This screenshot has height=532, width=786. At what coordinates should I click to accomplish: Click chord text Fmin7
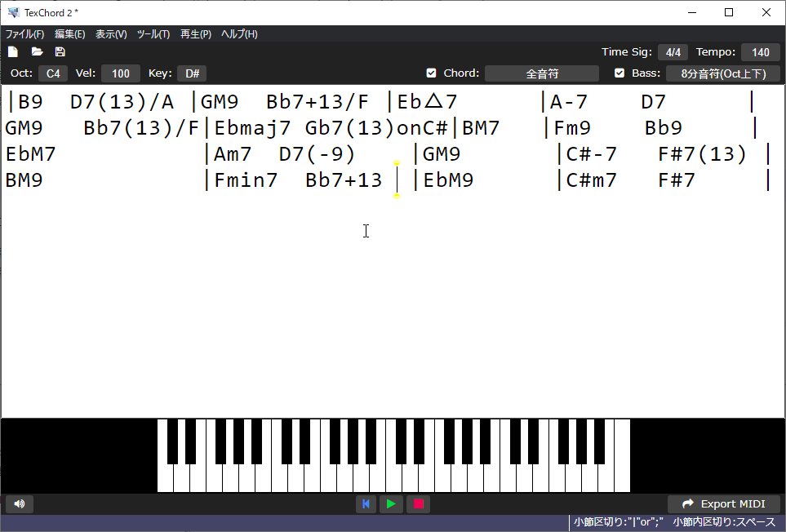tap(246, 180)
